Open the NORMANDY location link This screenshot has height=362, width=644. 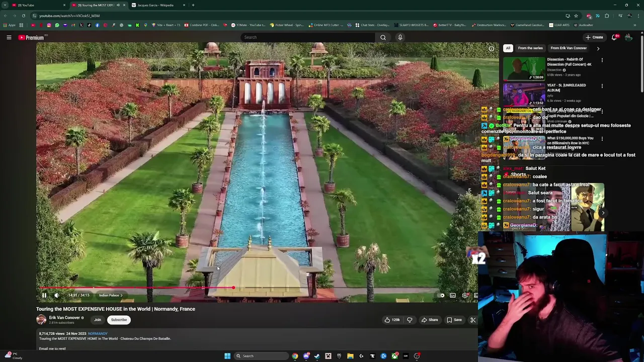pos(98,334)
